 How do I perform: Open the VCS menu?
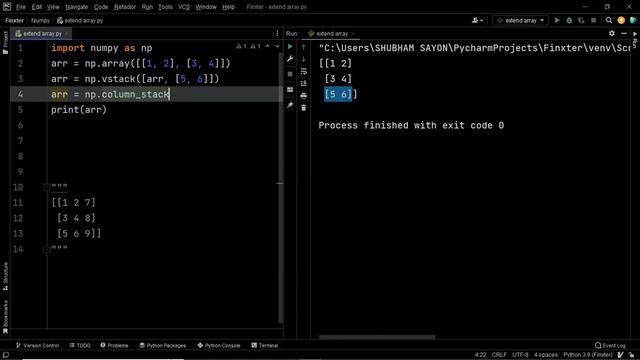tap(184, 7)
